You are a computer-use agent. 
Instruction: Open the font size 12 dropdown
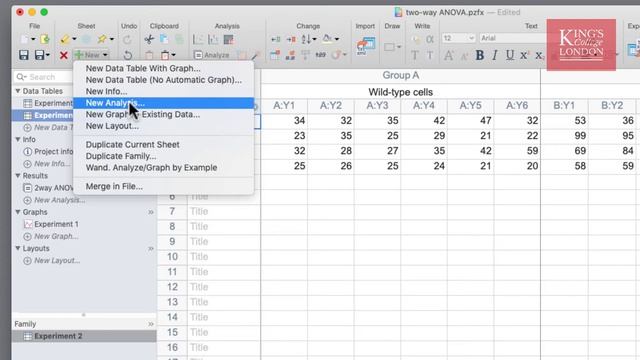[459, 38]
